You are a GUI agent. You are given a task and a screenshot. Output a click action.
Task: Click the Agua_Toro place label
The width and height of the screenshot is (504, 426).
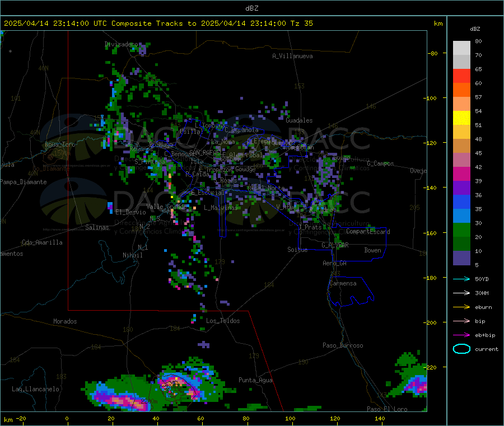tap(60, 144)
